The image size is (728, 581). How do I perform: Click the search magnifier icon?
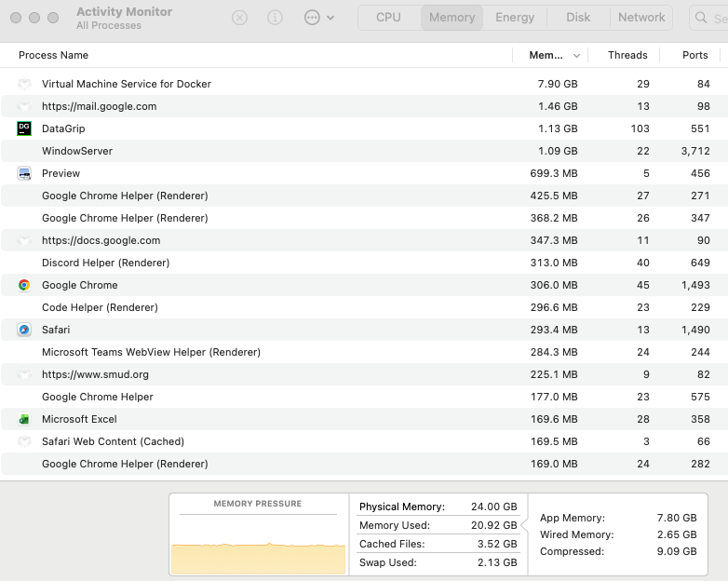click(x=701, y=18)
